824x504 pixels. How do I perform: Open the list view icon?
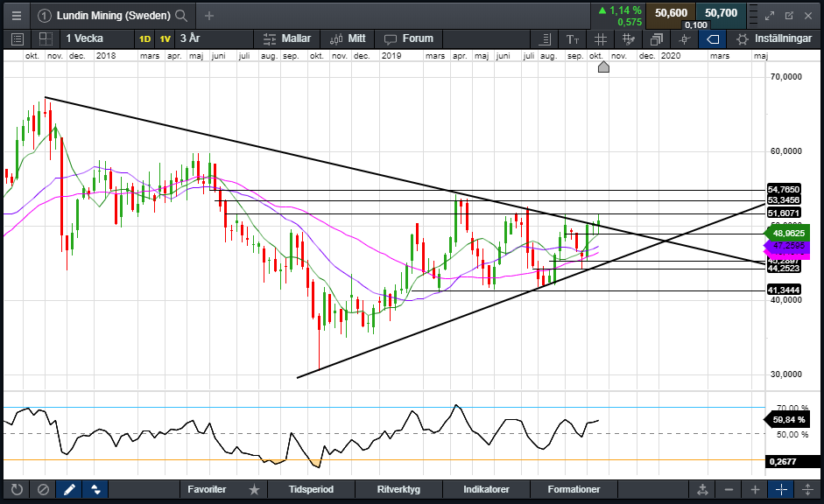click(18, 38)
